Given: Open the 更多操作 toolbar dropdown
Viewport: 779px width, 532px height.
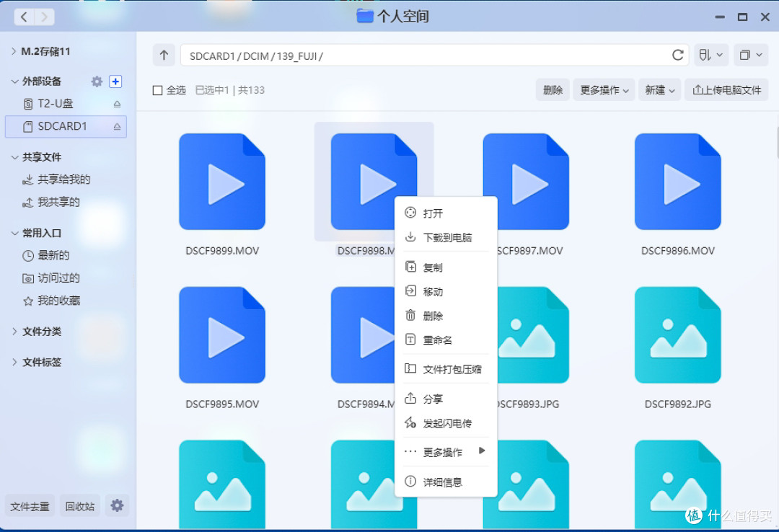Looking at the screenshot, I should (604, 90).
